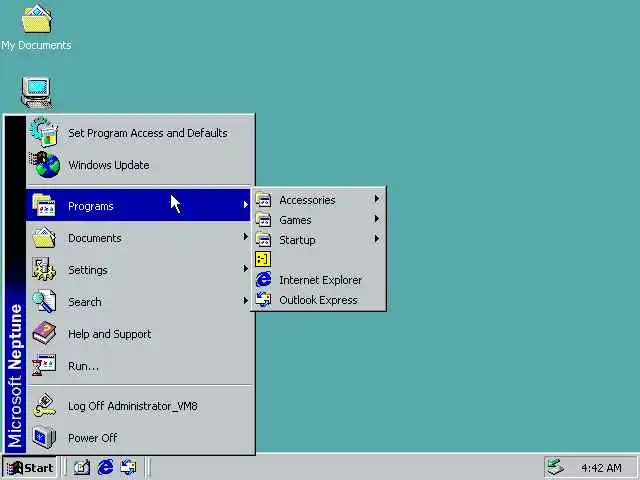Click the Accessories label text
The height and width of the screenshot is (480, 640).
[x=307, y=200]
